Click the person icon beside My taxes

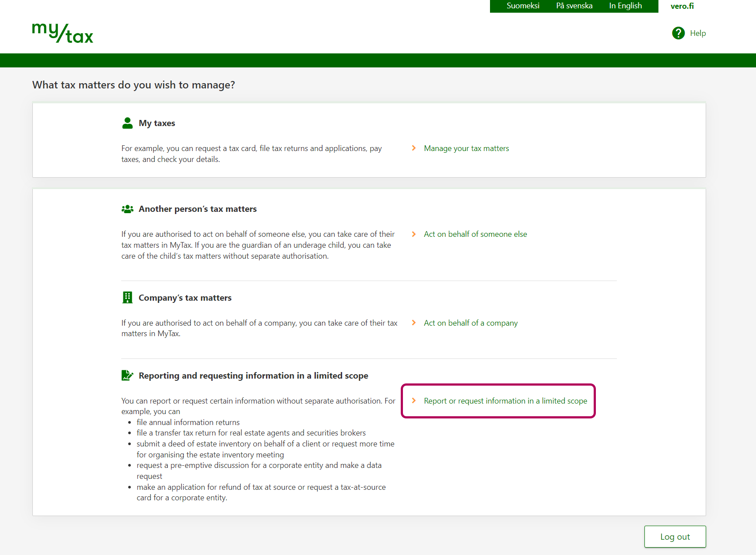[x=127, y=123]
